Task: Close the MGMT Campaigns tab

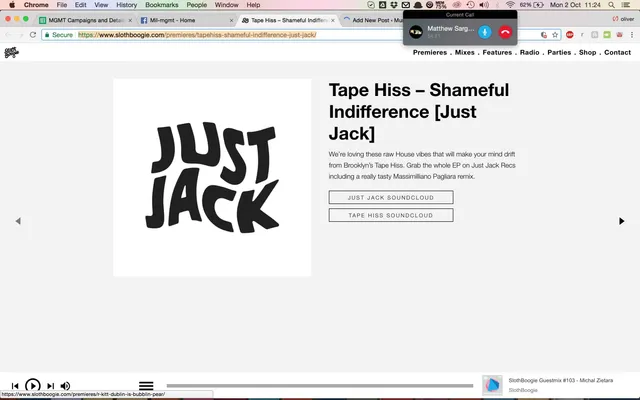Action: (x=130, y=20)
